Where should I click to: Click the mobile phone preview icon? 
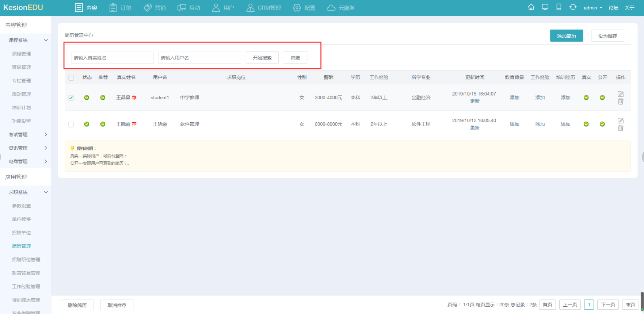coord(559,7)
